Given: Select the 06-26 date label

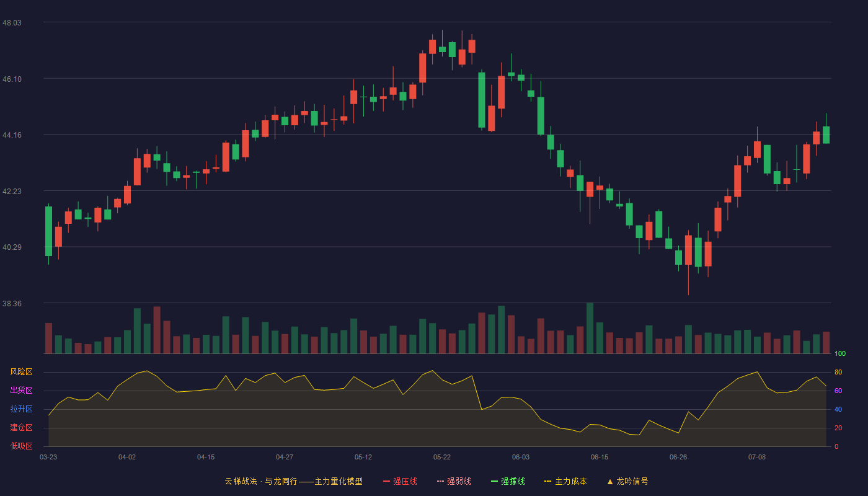Looking at the screenshot, I should click(678, 457).
